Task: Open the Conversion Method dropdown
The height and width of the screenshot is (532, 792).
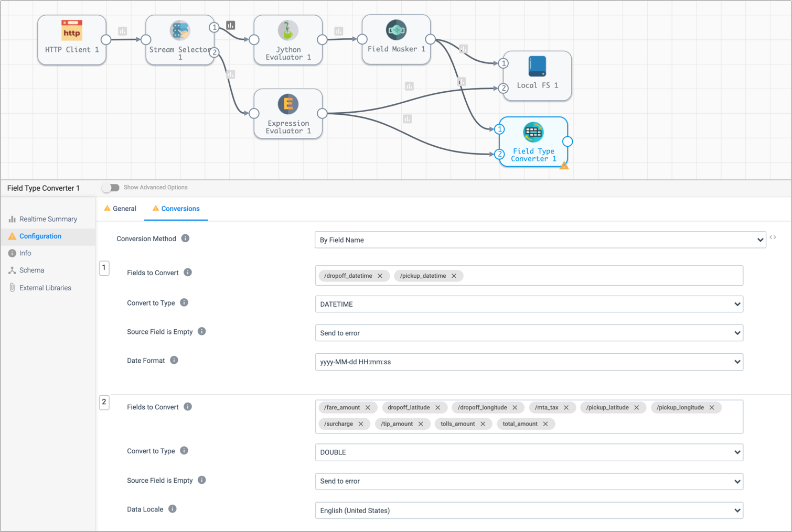Action: [540, 240]
